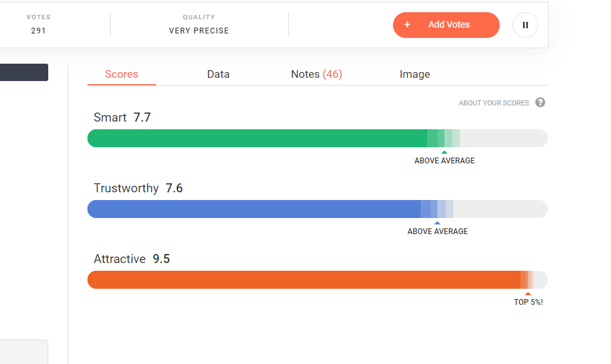
Task: Click the green Smart score bar
Action: coord(257,138)
